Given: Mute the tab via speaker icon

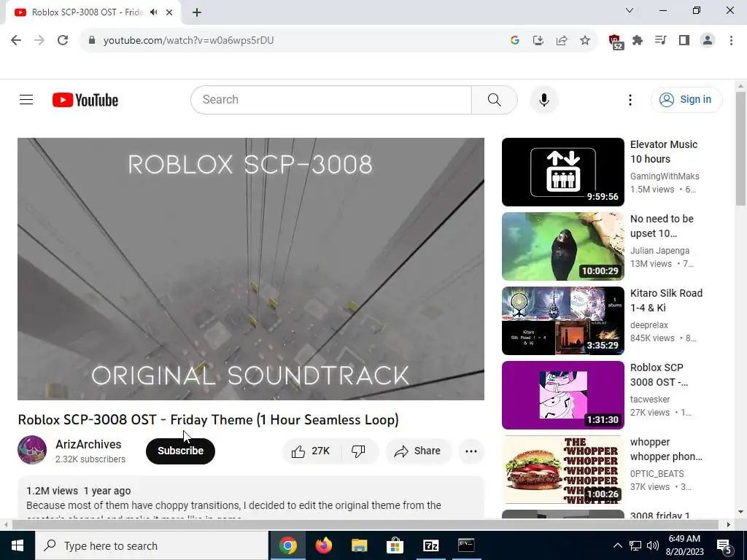Looking at the screenshot, I should pos(153,12).
